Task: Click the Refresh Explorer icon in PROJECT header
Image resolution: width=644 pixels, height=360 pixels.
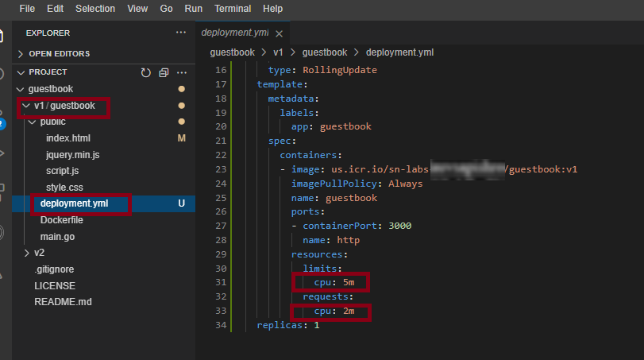Action: (145, 72)
